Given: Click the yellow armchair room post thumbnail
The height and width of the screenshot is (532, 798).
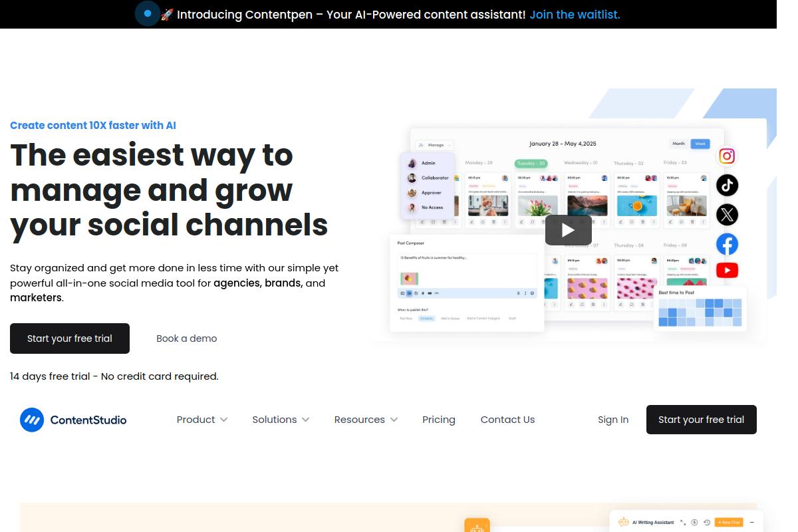Looking at the screenshot, I should (686, 205).
